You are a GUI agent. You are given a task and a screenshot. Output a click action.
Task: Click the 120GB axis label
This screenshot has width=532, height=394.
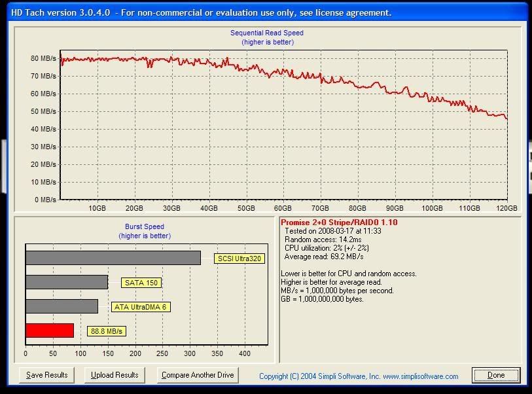[x=507, y=208]
